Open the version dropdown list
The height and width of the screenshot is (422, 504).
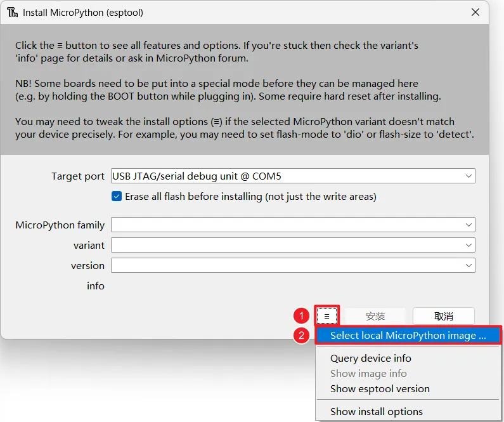(x=293, y=265)
